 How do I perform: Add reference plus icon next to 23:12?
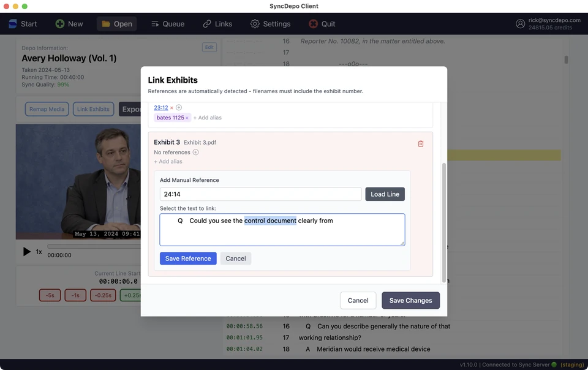point(179,108)
